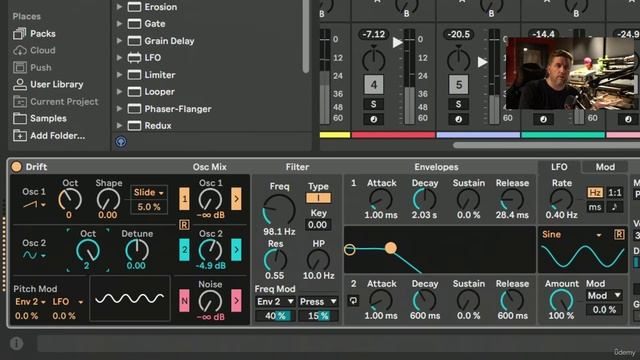Click the filter Freq knob

pos(279,210)
